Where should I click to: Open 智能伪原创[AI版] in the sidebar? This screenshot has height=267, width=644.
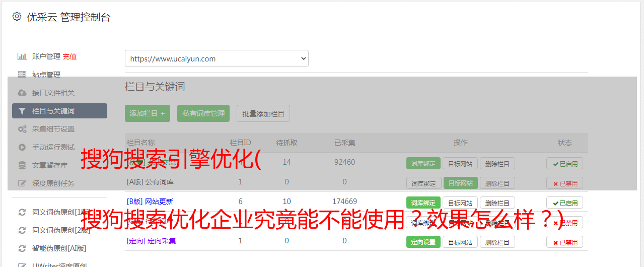pyautogui.click(x=59, y=248)
